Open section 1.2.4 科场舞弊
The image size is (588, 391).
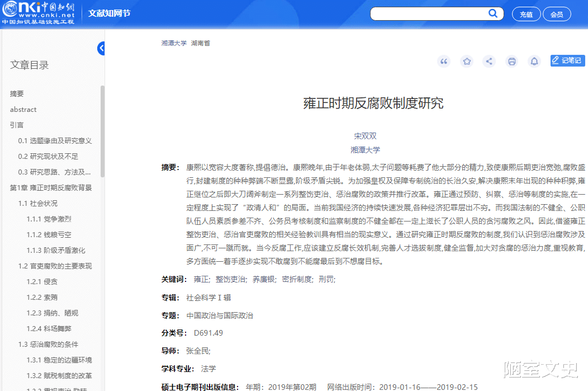pyautogui.click(x=49, y=329)
